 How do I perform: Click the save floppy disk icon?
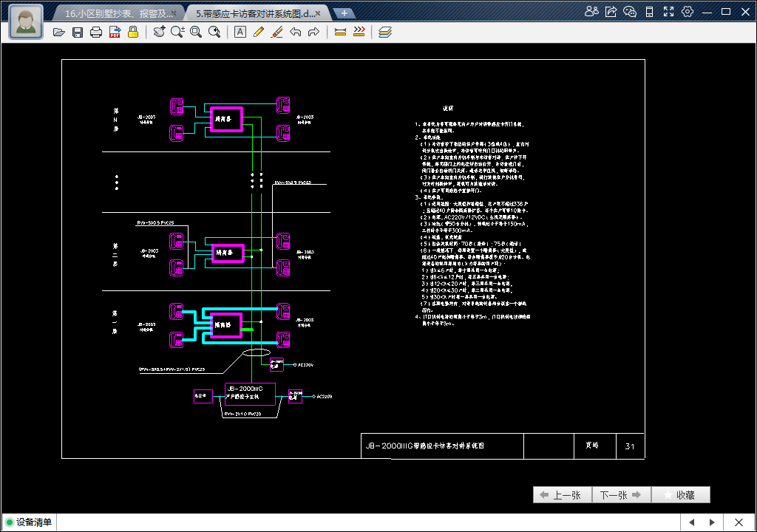78,32
